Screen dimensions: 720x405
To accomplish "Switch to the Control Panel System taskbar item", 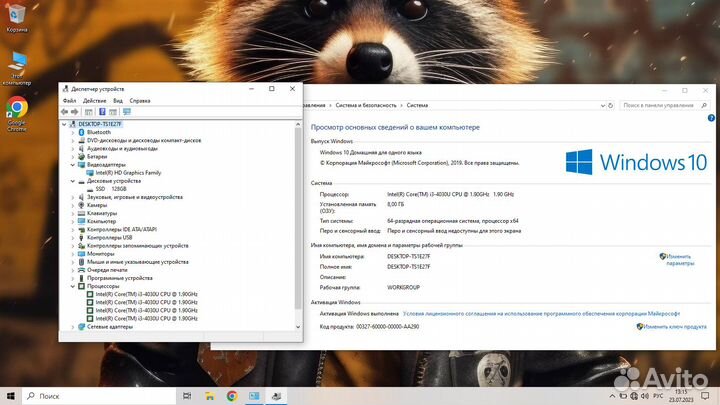I will (x=254, y=396).
